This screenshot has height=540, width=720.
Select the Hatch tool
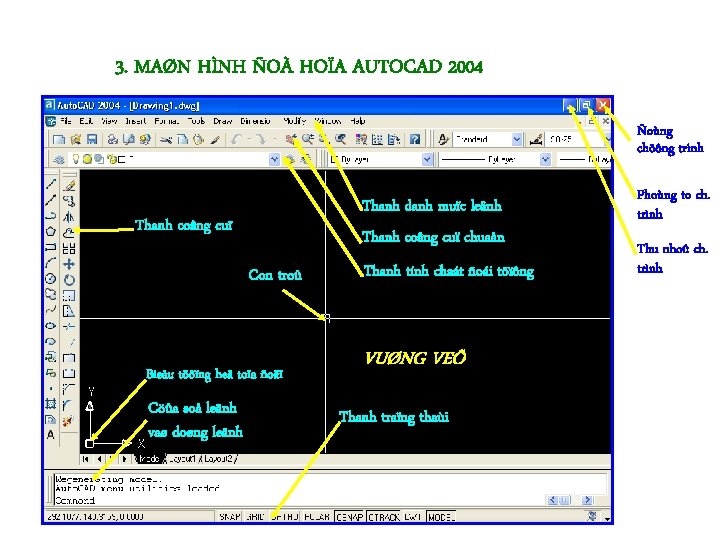click(x=51, y=404)
